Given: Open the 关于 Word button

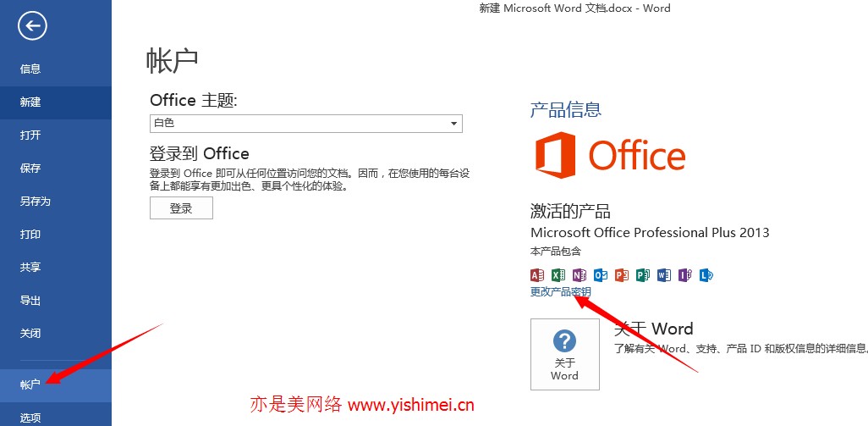Looking at the screenshot, I should point(564,355).
